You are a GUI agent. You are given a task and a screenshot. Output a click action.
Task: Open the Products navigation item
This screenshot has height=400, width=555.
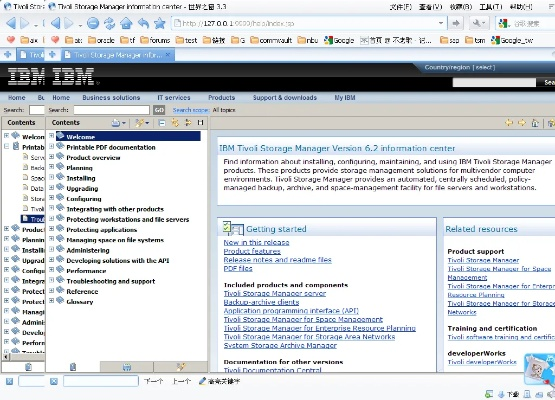222,98
